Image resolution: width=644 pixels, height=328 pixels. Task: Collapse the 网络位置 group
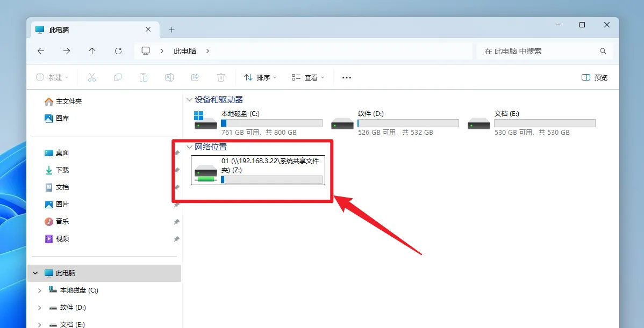click(189, 147)
